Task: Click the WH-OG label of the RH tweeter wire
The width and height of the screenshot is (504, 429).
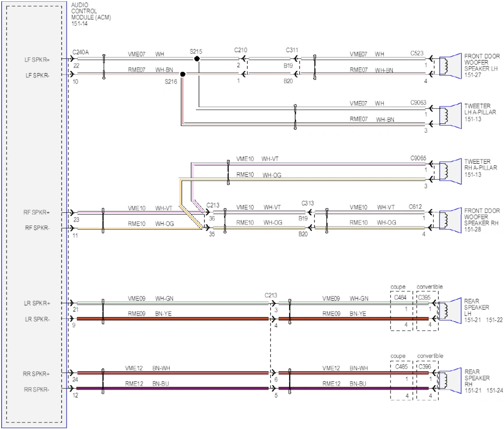Action: click(272, 175)
